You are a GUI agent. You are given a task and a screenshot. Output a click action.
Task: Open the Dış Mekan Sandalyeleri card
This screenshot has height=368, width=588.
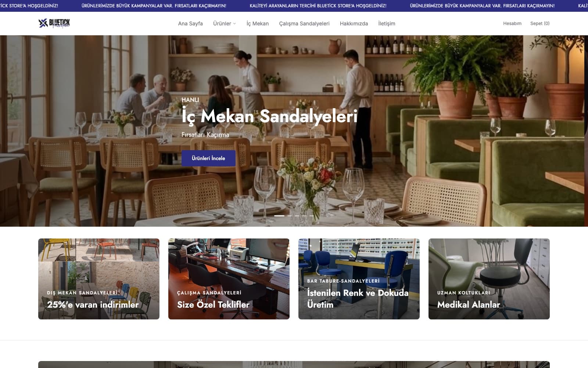(x=99, y=279)
